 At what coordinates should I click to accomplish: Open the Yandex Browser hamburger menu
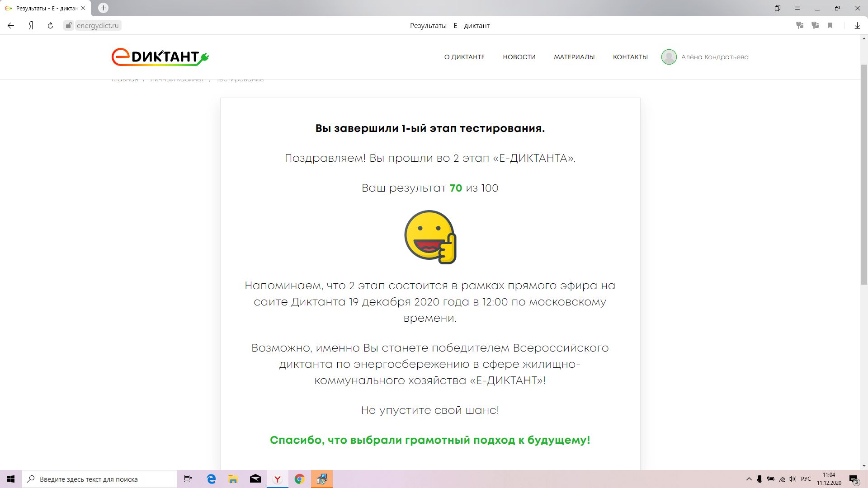coord(797,8)
